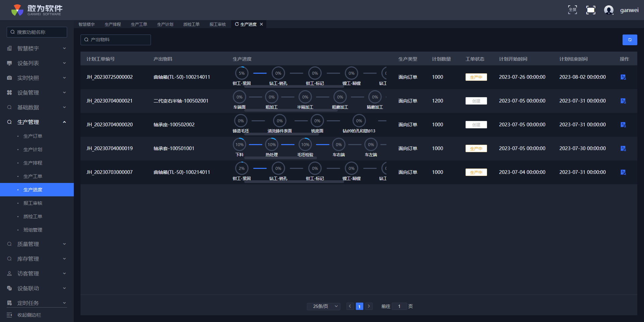Viewport: 644px width, 322px height.
Task: Close the 生产进度 tab
Action: pyautogui.click(x=261, y=24)
